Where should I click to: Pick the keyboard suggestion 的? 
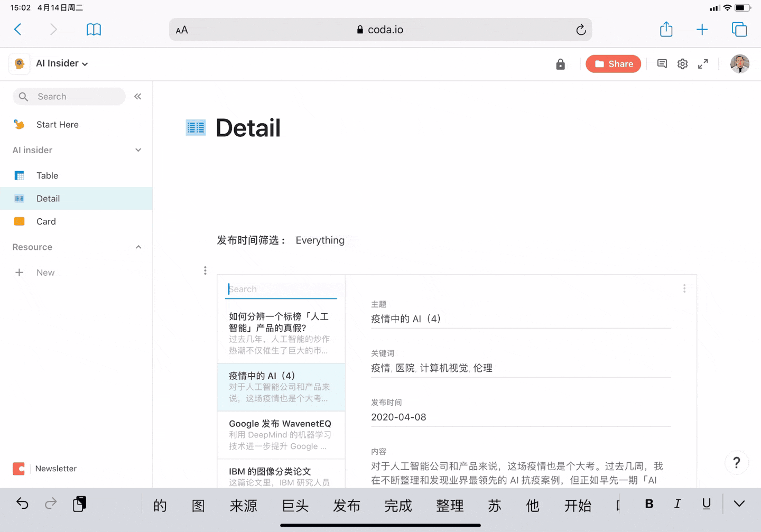tap(160, 506)
